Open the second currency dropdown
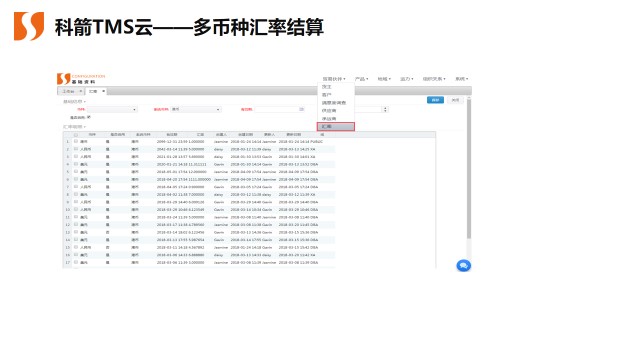640x360 pixels. point(196,109)
